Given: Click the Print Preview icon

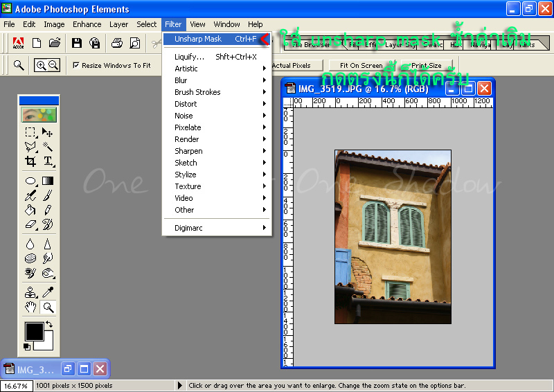Looking at the screenshot, I should pyautogui.click(x=134, y=43).
